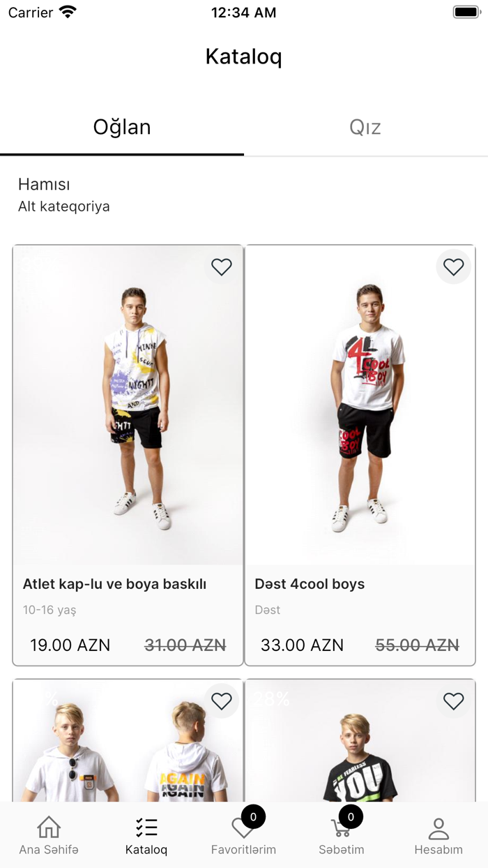Tap the 19.00 AZN sale price
Image resolution: width=488 pixels, height=868 pixels.
(70, 645)
